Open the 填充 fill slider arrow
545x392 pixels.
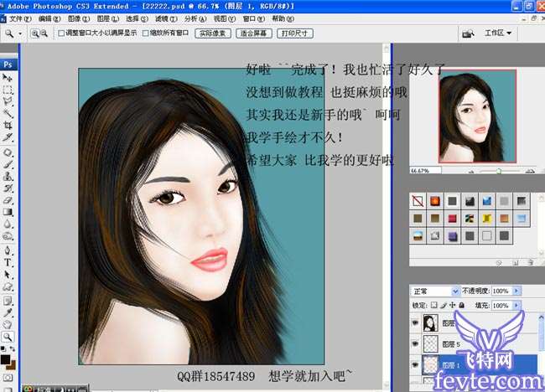(x=516, y=306)
